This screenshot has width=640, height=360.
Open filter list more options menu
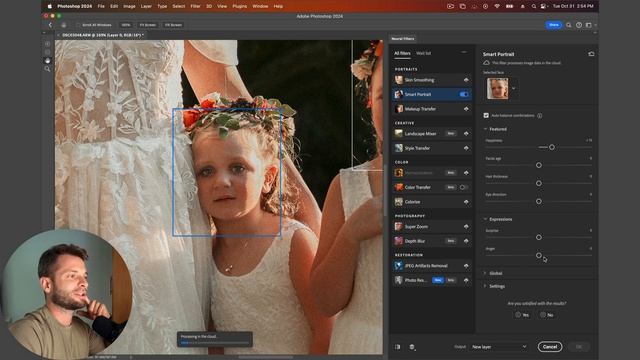(x=464, y=52)
